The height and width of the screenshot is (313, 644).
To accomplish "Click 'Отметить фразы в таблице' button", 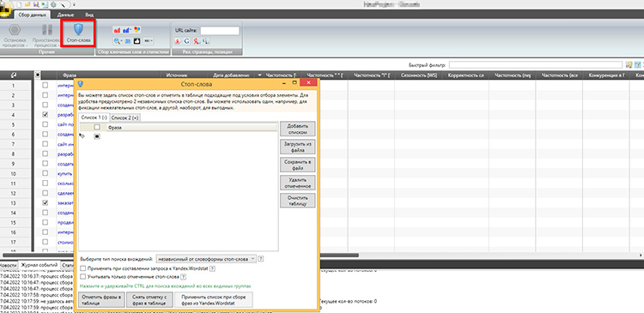I will coord(101,299).
